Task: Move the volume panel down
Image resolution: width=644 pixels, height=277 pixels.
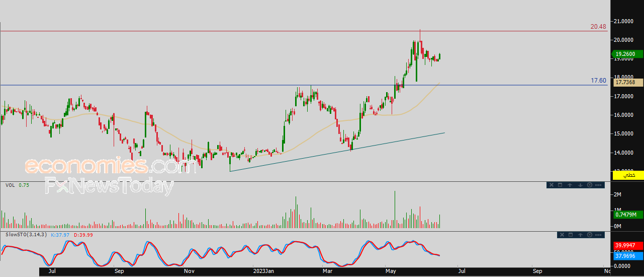Action: [580, 185]
